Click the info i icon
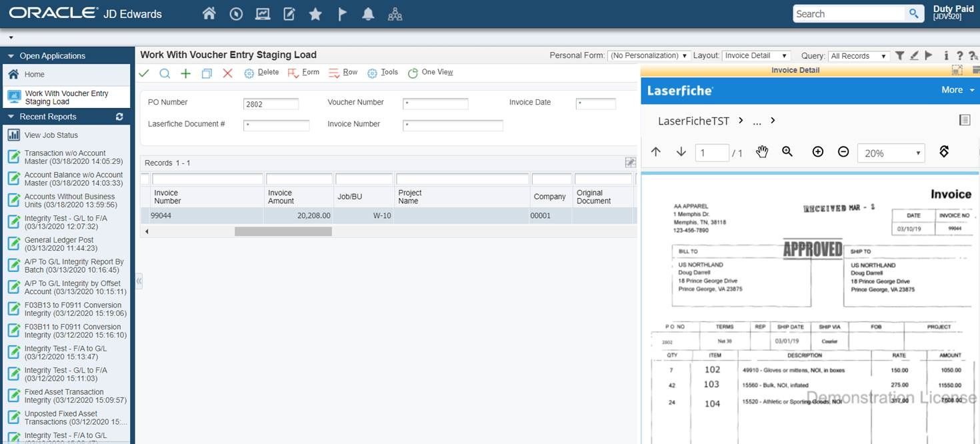 tap(946, 55)
